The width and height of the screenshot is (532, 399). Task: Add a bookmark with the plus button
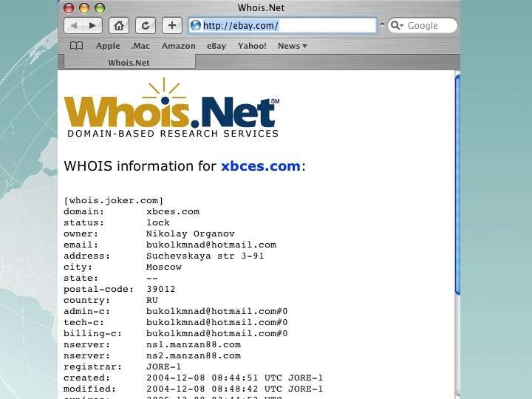pos(172,25)
